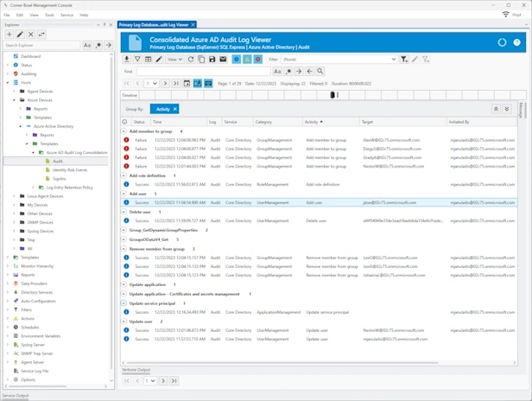This screenshot has height=401, width=532.
Task: Toggle match case Aa beside Find field
Action: point(277,72)
